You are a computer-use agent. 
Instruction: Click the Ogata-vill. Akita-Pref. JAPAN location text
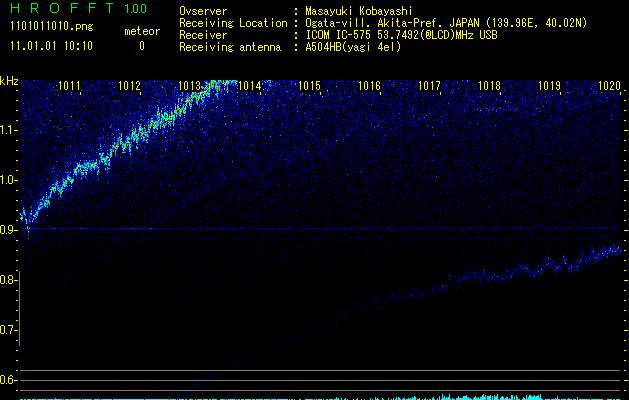pos(446,23)
